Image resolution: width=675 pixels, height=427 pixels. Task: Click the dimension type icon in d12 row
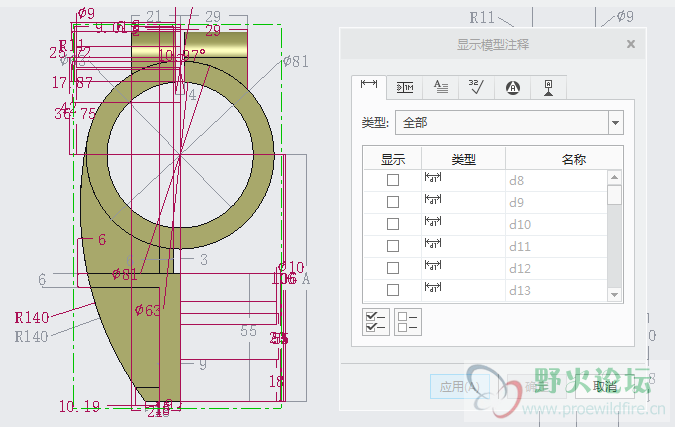[x=433, y=265]
